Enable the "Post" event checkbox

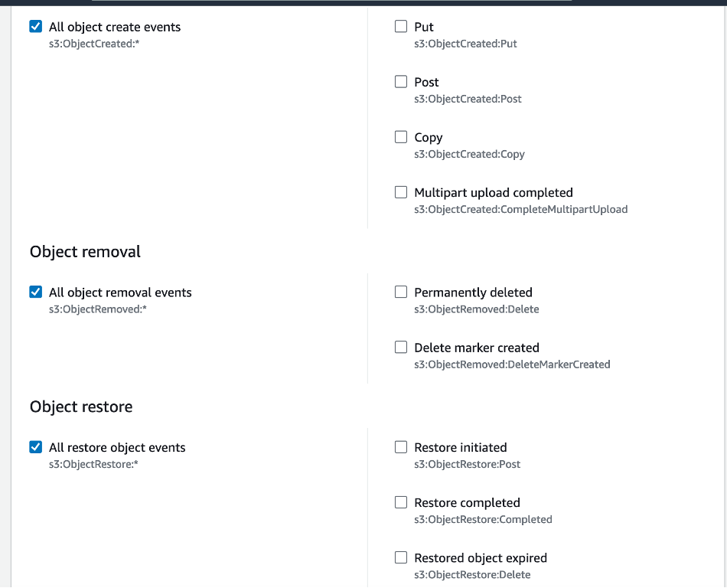[x=401, y=81]
